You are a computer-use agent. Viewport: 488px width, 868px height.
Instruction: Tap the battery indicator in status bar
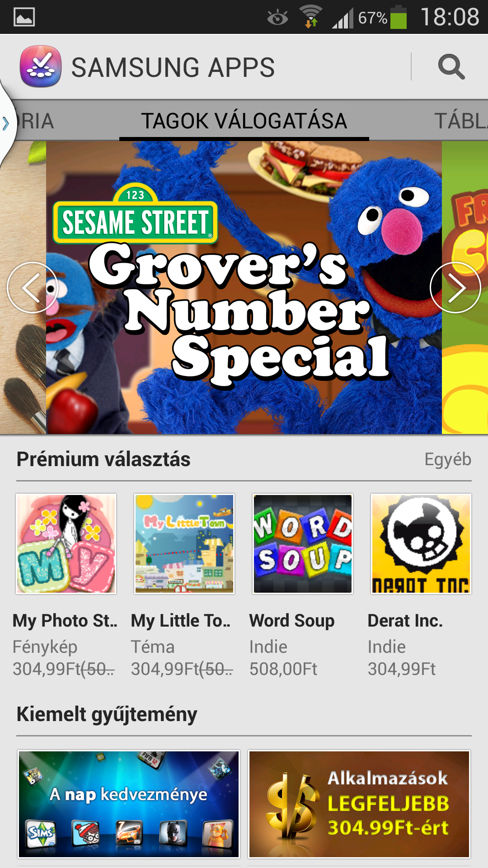[x=399, y=17]
